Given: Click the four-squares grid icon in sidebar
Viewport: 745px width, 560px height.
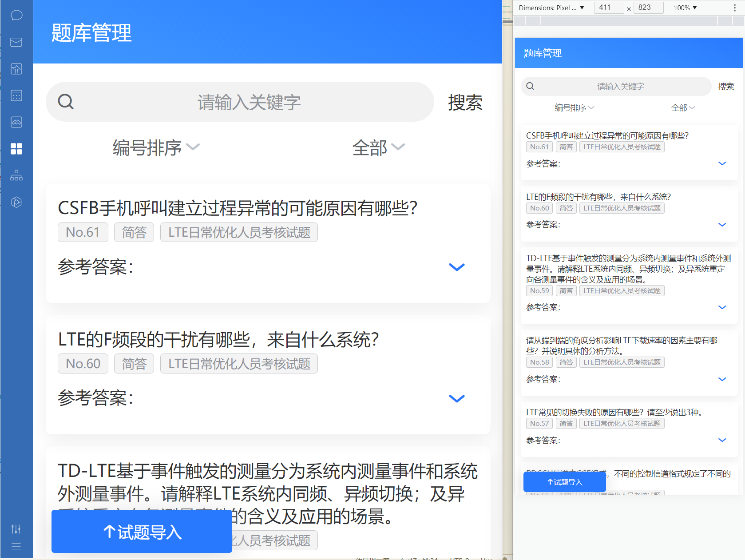Looking at the screenshot, I should pos(16,149).
